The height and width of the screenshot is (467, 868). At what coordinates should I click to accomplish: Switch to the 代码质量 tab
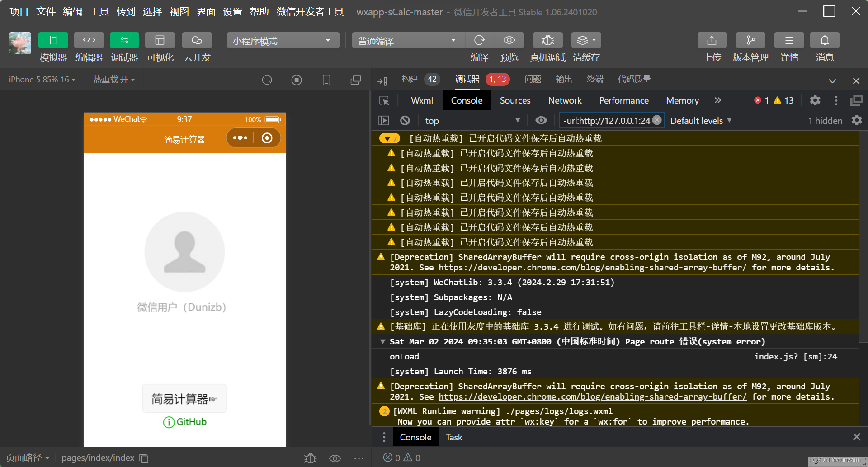pos(634,79)
